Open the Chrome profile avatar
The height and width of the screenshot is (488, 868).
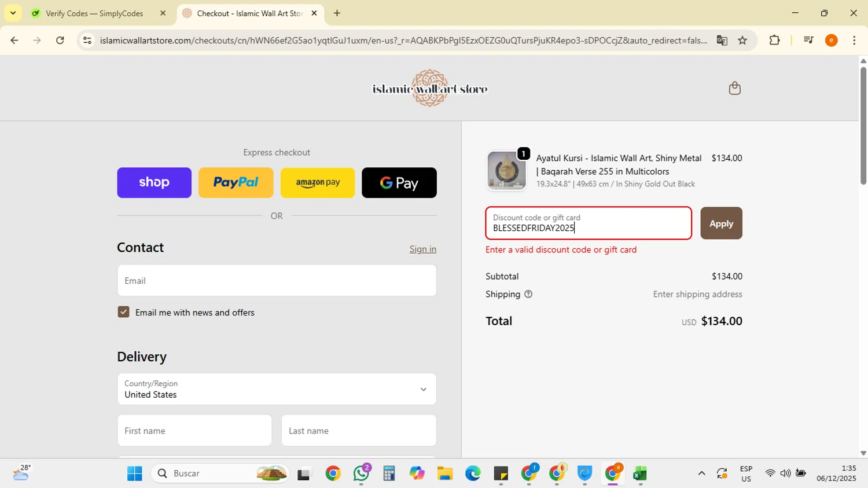[x=832, y=41]
